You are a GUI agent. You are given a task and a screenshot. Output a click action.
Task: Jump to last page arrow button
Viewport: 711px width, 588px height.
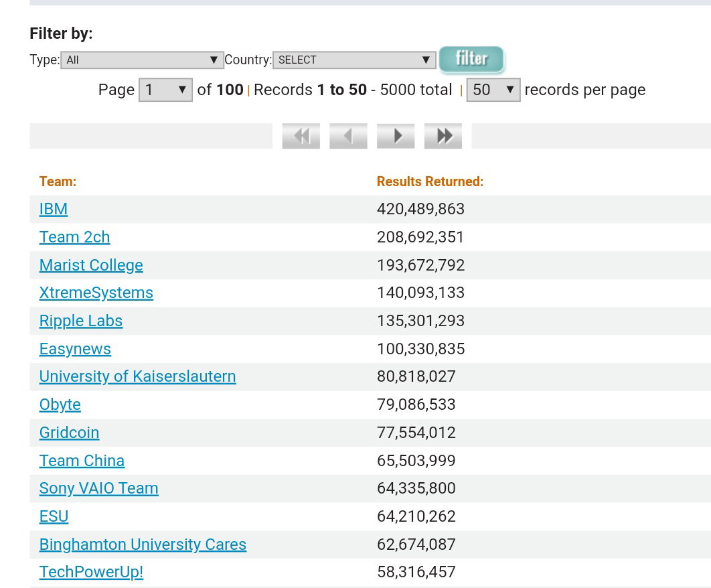pyautogui.click(x=443, y=136)
